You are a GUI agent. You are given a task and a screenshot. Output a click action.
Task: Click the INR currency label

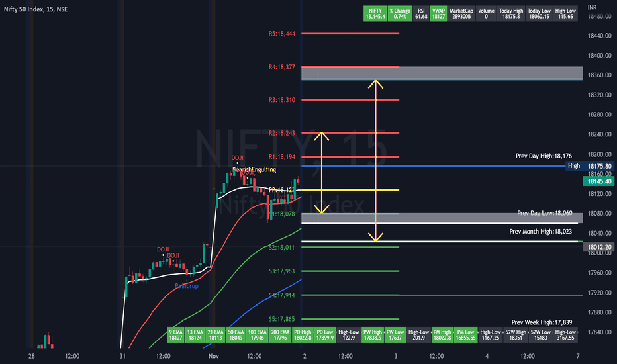tap(592, 7)
